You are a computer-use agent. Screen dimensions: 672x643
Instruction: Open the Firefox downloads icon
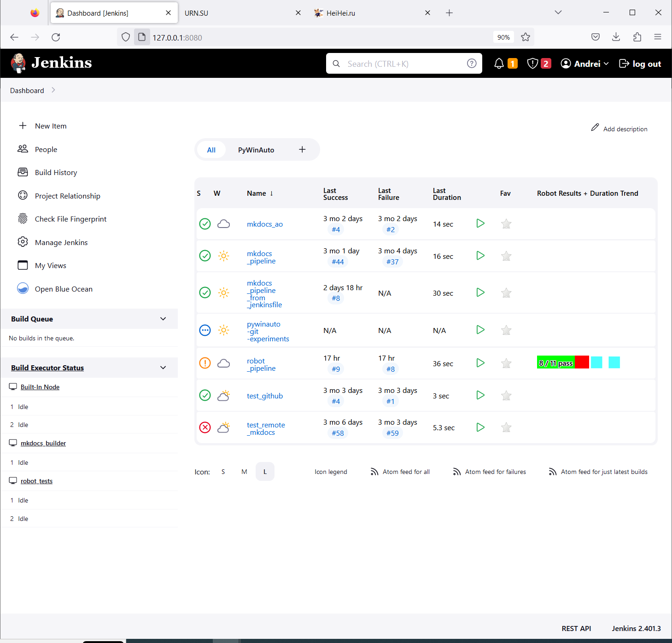point(616,37)
